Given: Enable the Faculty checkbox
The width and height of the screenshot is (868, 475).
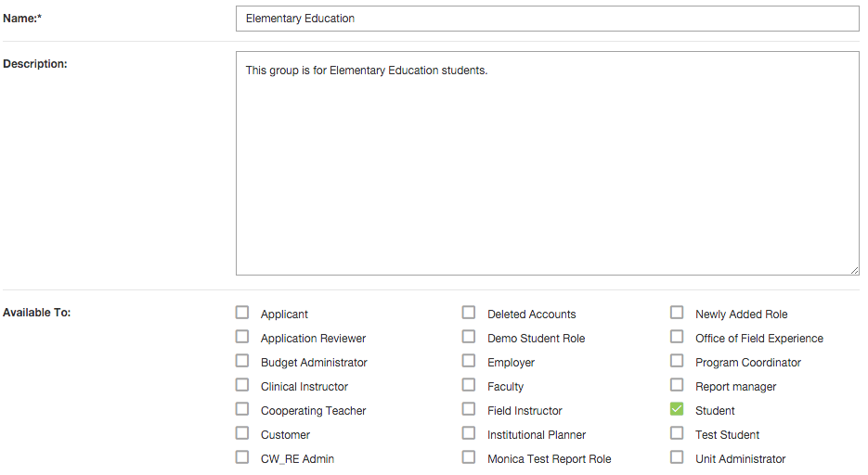Looking at the screenshot, I should 468,385.
